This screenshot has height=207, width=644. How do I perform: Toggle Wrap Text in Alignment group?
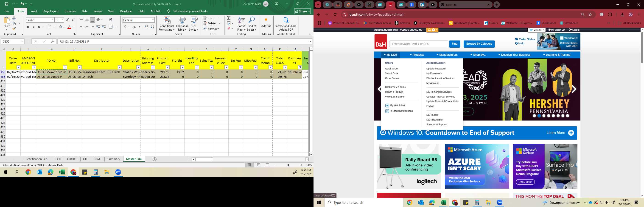click(111, 20)
